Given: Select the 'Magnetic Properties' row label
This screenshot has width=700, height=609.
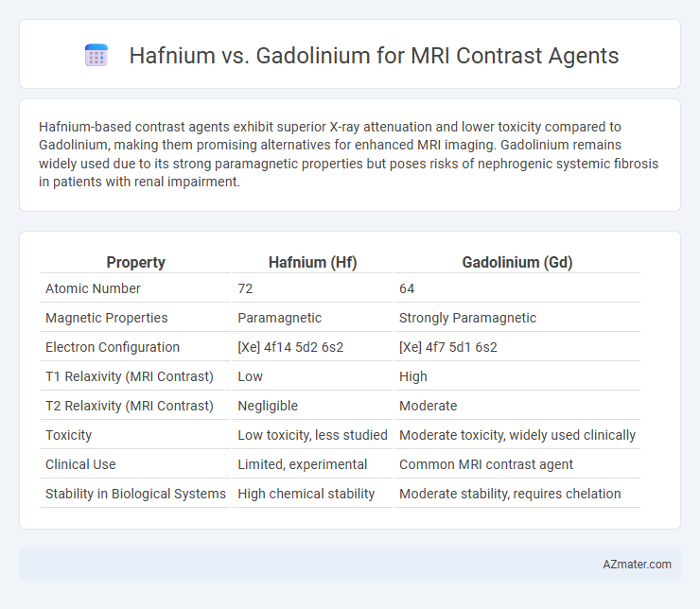Looking at the screenshot, I should click(107, 318).
